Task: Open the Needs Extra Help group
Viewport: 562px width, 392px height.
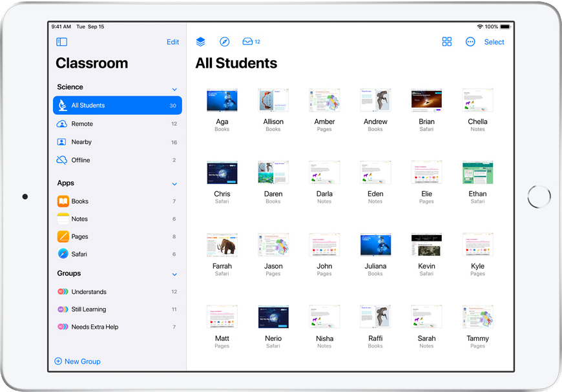Action: coord(94,327)
